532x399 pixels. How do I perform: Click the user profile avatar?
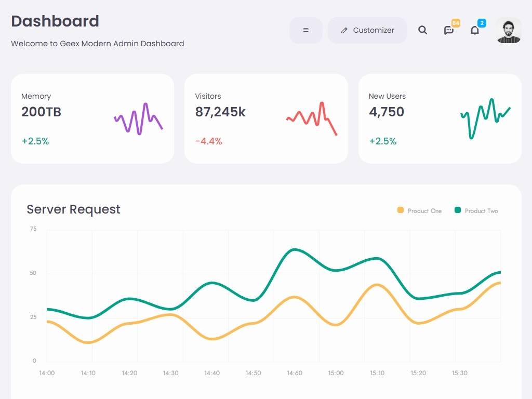click(508, 30)
